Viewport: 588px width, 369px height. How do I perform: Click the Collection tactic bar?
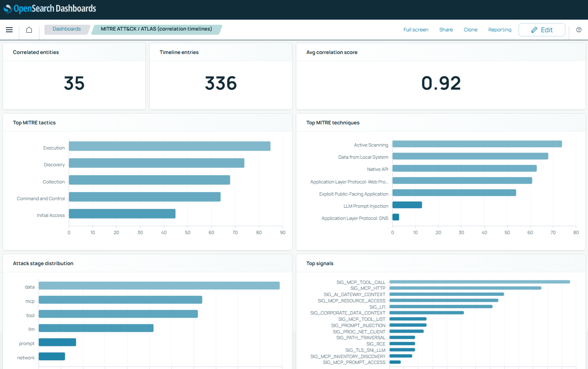[x=150, y=180]
